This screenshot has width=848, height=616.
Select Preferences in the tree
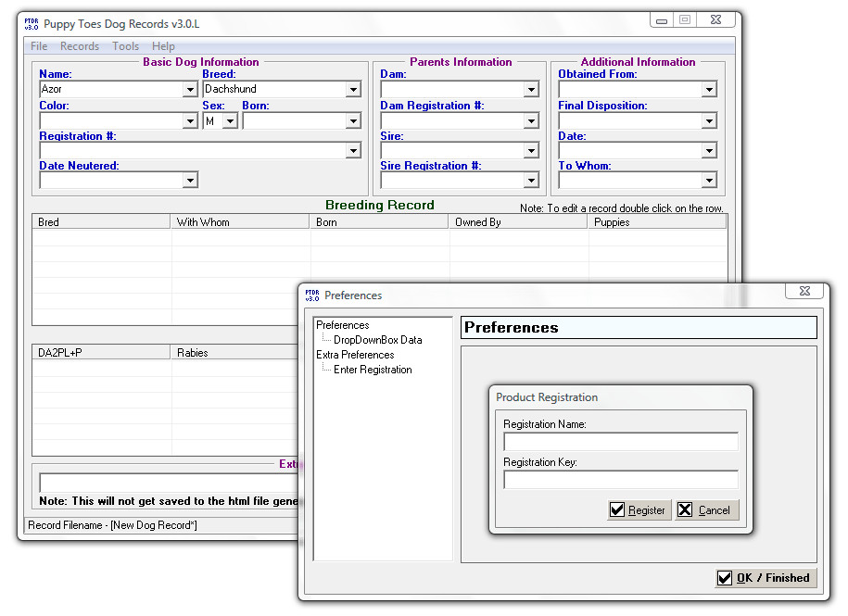pyautogui.click(x=342, y=325)
